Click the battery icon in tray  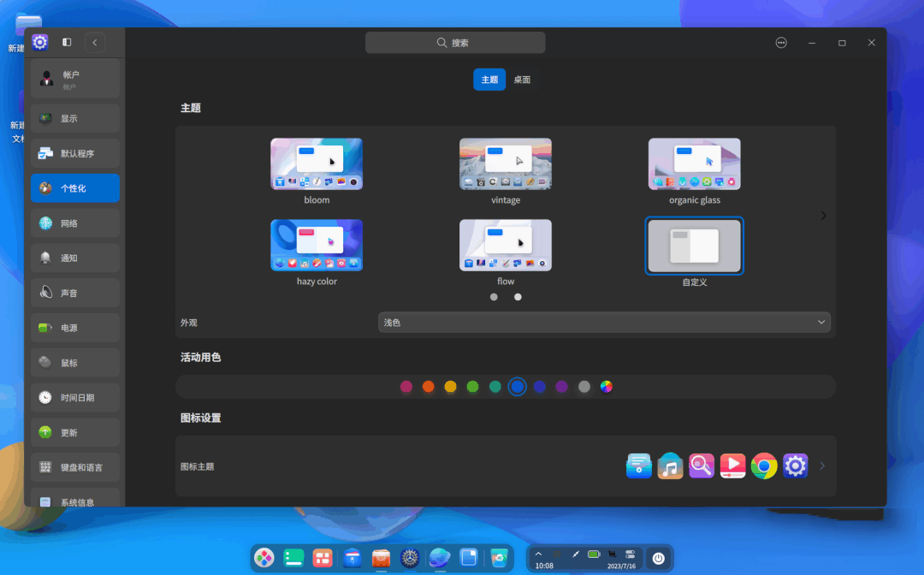coord(594,554)
